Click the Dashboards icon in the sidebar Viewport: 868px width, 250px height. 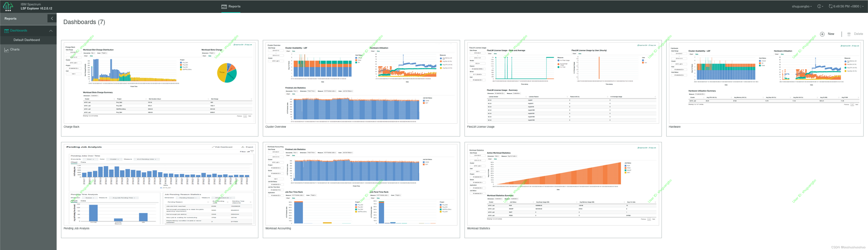6,31
